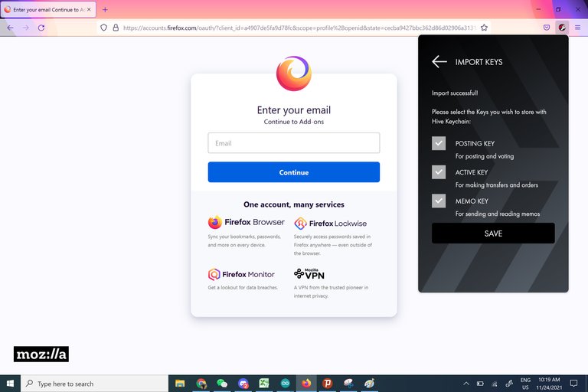
Task: Click the Firefox accounts logo at top
Action: [x=294, y=73]
